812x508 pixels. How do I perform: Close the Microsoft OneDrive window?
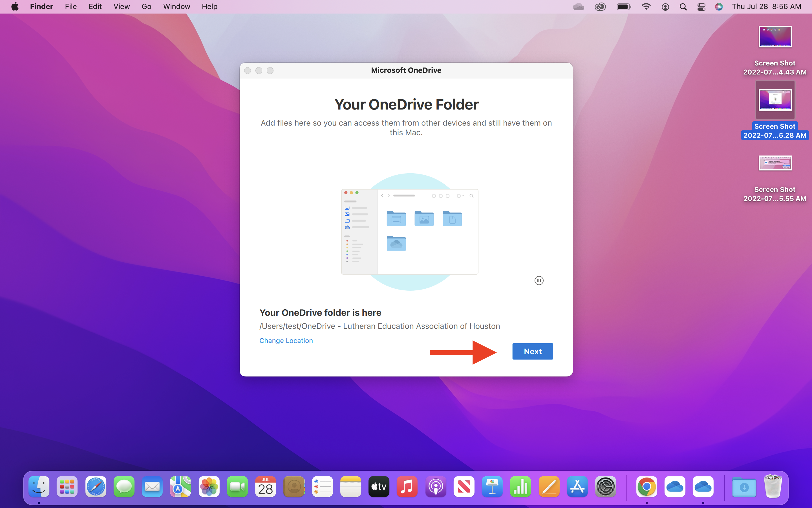pyautogui.click(x=248, y=70)
